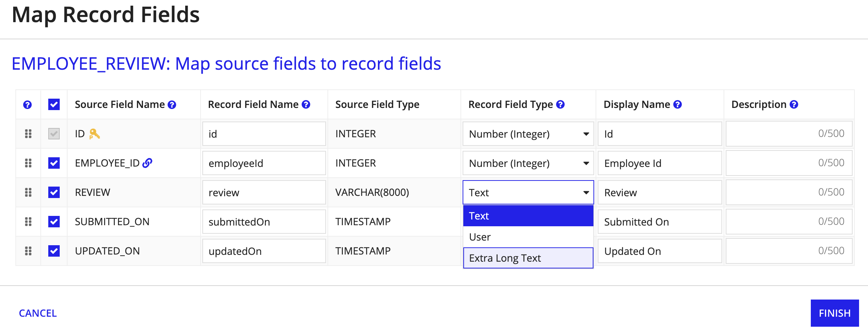Click the disabled ID row checkbox
868x336 pixels.
54,134
